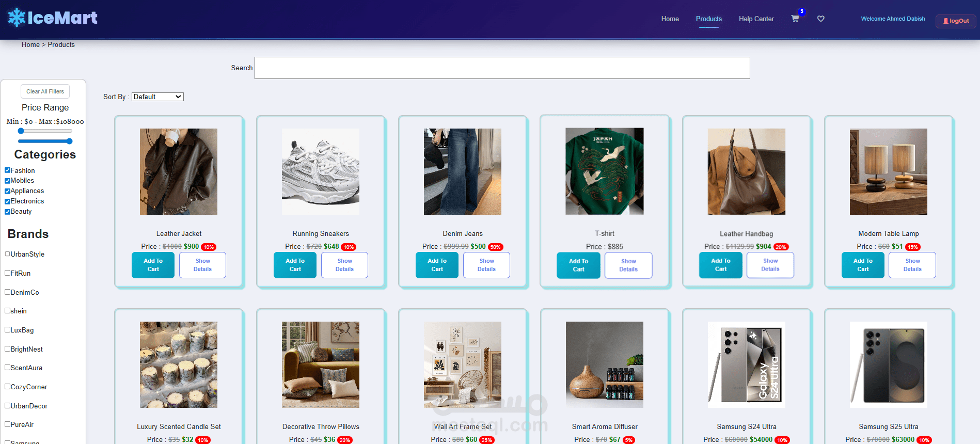Check the LuxBag brand filter
This screenshot has width=980, height=444.
tap(7, 330)
